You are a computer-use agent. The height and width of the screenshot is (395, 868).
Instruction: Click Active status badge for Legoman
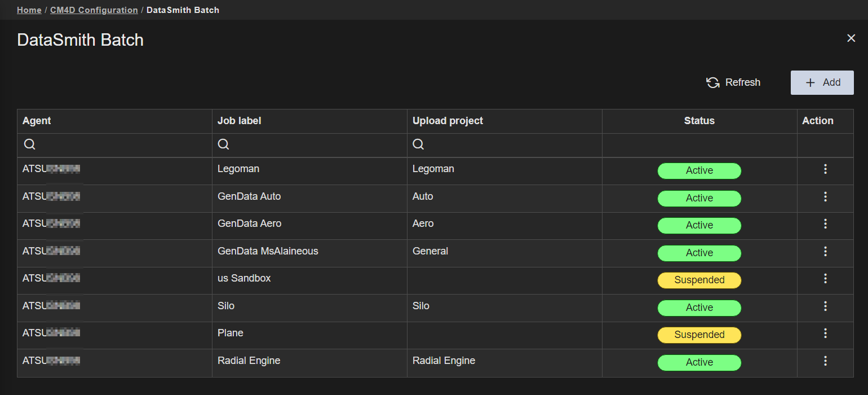[x=699, y=170]
